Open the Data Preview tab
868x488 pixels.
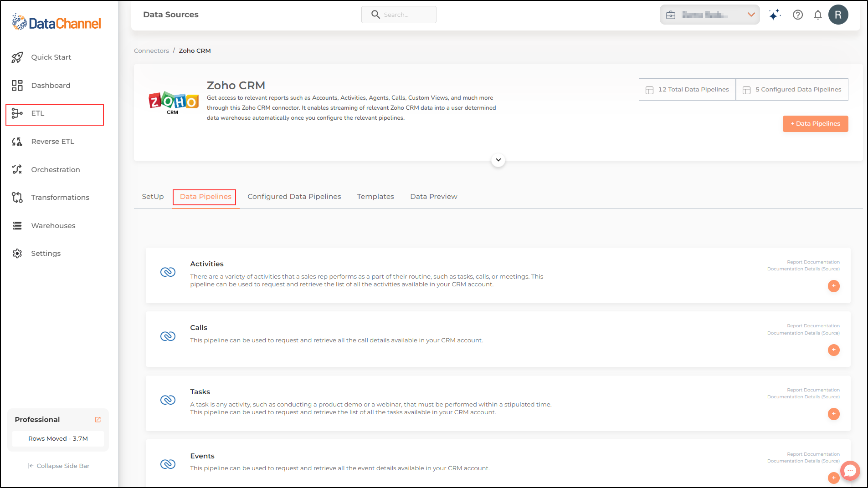click(434, 197)
